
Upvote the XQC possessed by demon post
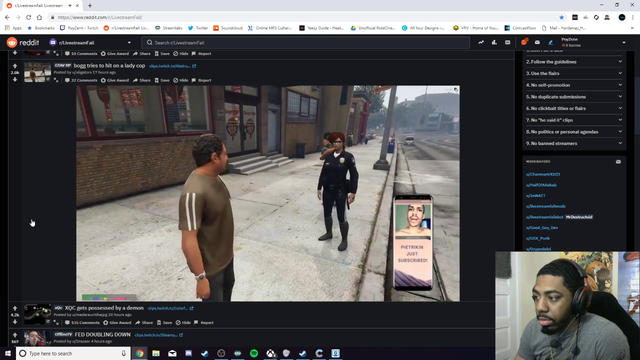(x=15, y=308)
